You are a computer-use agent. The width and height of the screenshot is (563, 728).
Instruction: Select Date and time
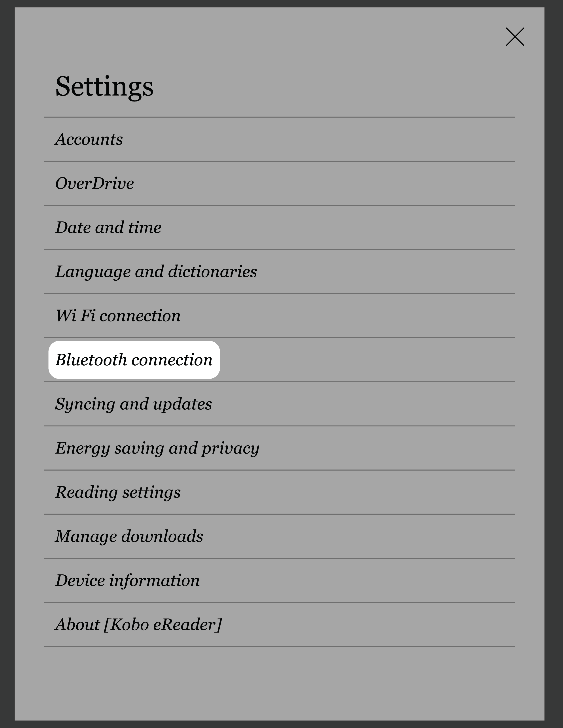(x=108, y=228)
